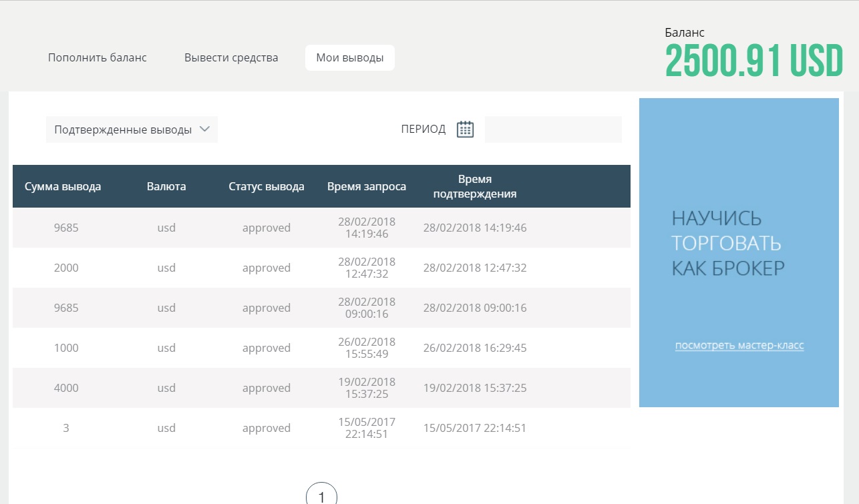Viewport: 859px width, 504px height.
Task: Switch to Вывести средства tab
Action: click(x=231, y=58)
